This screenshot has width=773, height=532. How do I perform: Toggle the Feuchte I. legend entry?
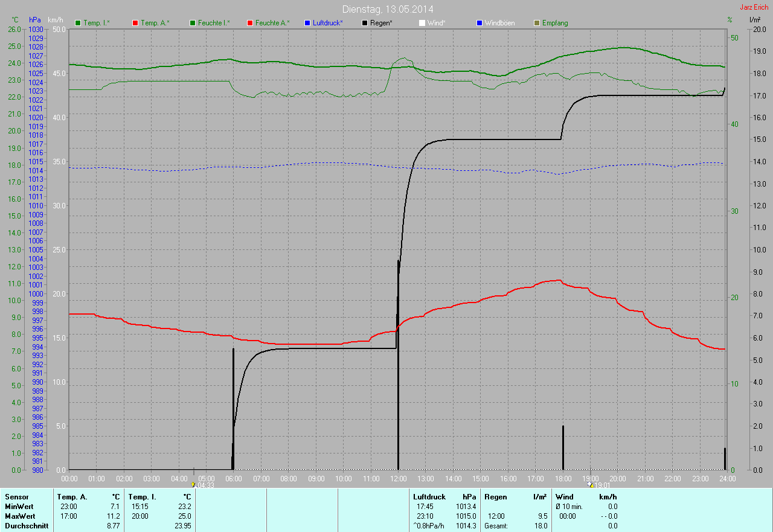pos(210,23)
